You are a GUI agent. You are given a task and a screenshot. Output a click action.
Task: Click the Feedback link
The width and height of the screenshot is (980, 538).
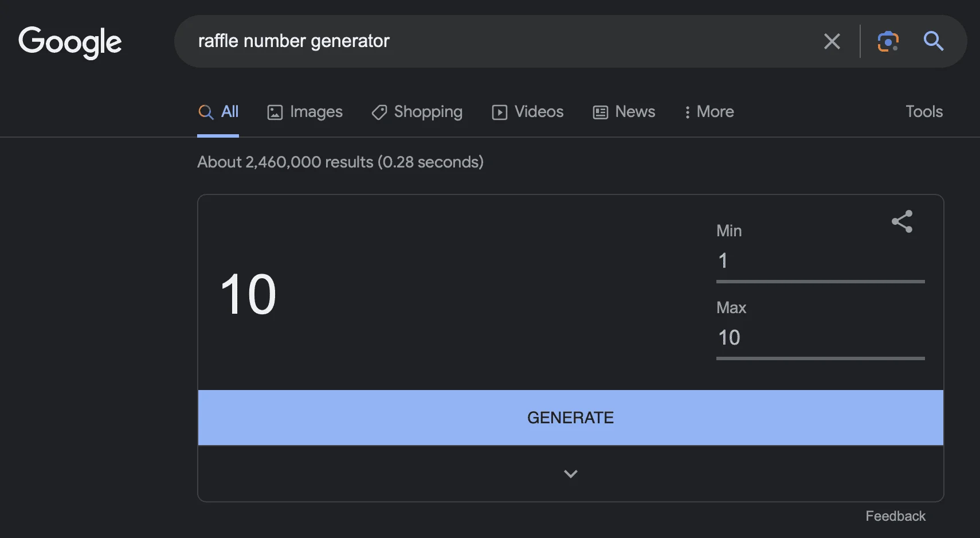pos(895,516)
